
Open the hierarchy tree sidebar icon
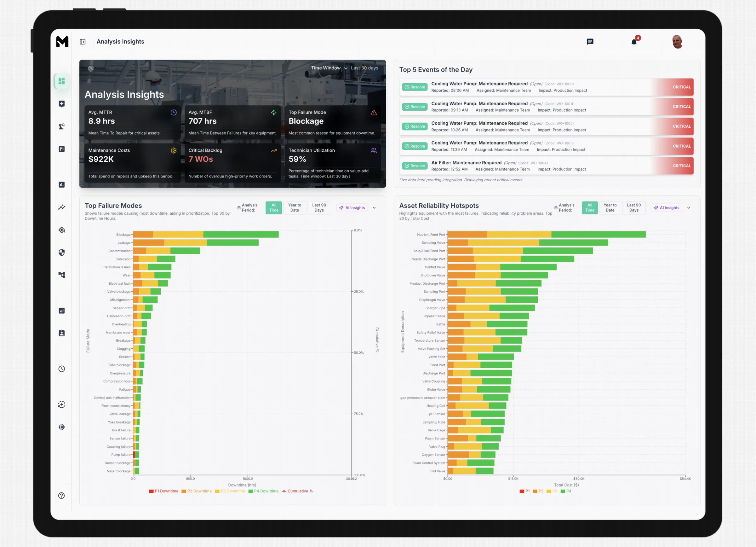pos(62,275)
